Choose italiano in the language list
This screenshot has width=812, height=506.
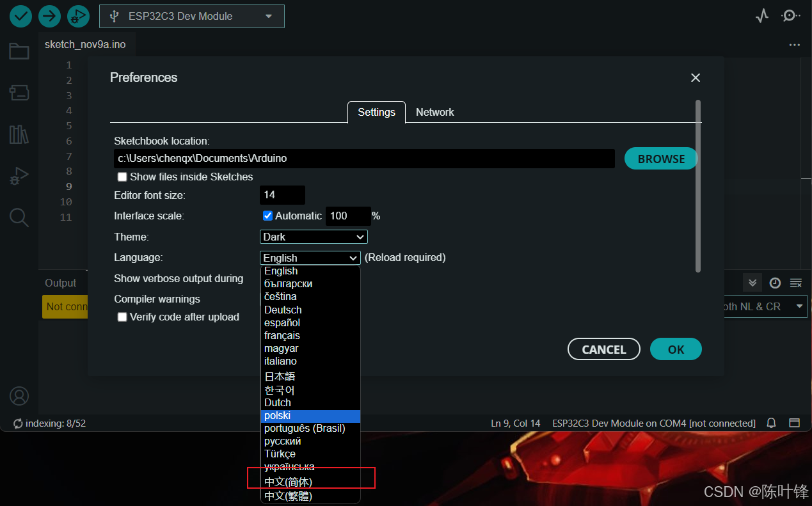coord(311,361)
